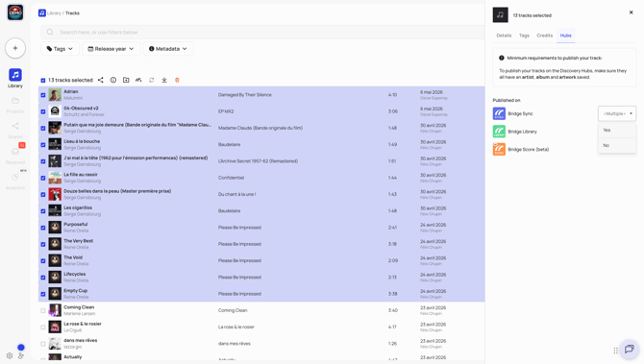Close the 13 tracks selected panel

click(x=632, y=12)
